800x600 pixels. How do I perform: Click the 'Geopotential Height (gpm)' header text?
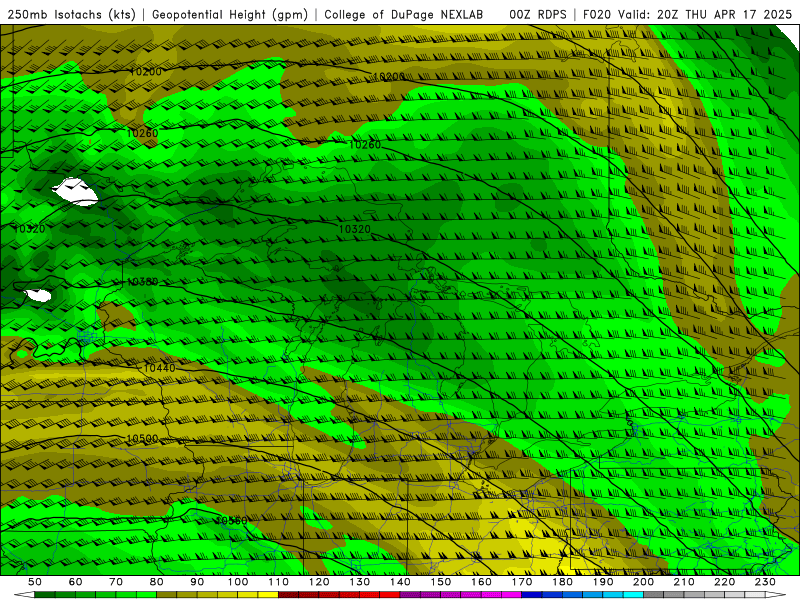tap(230, 14)
